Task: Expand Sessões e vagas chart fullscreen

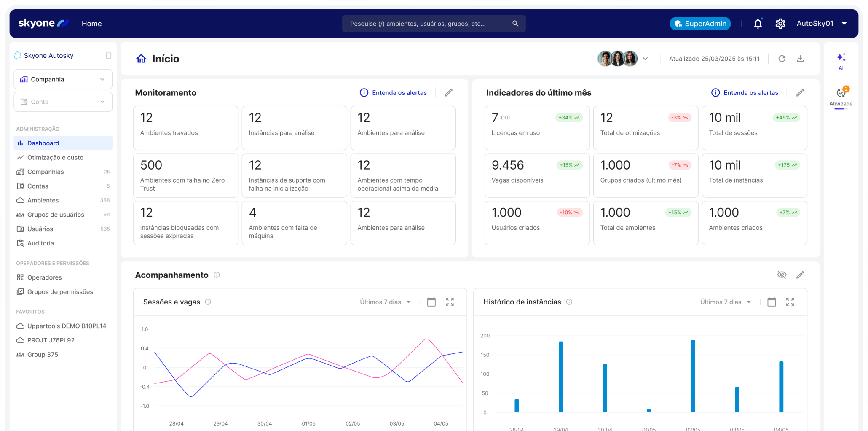Action: pyautogui.click(x=450, y=302)
